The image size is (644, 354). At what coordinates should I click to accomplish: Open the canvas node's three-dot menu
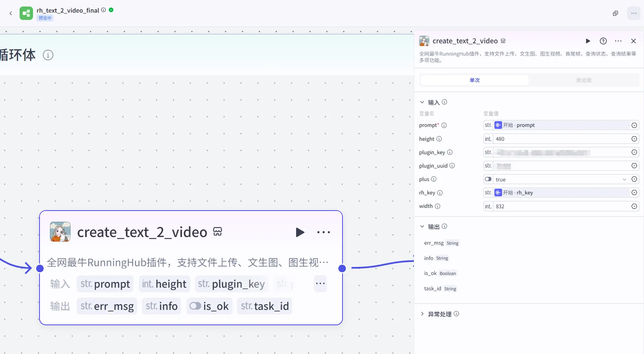pyautogui.click(x=324, y=232)
